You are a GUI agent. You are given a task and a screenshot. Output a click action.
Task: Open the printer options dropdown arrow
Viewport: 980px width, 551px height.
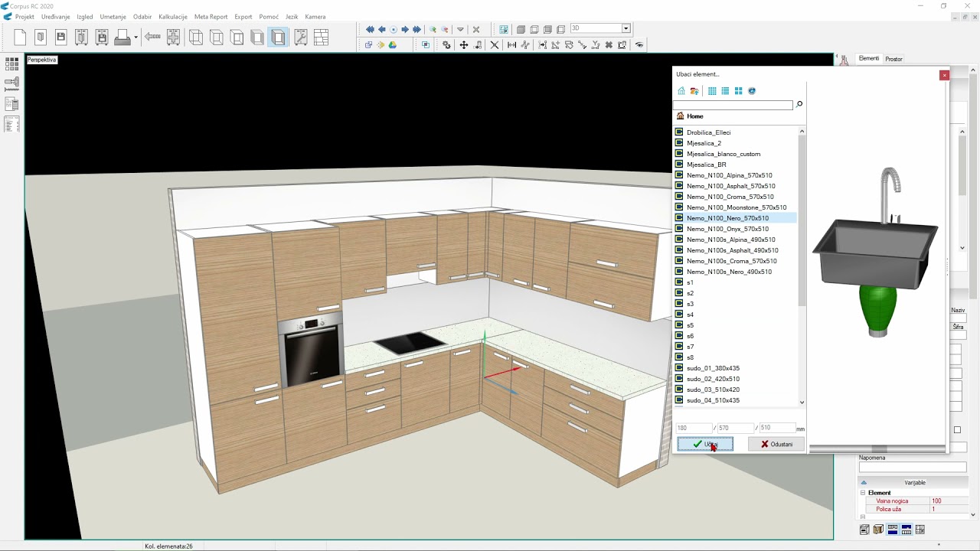[136, 37]
